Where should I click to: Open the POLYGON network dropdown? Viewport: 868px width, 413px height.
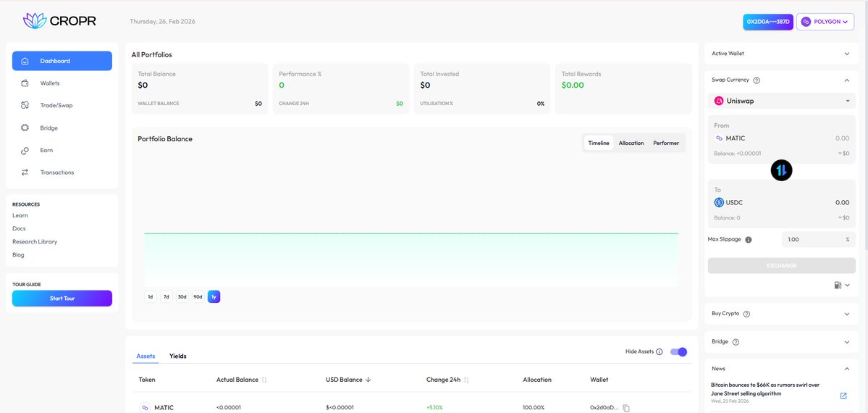tap(825, 22)
